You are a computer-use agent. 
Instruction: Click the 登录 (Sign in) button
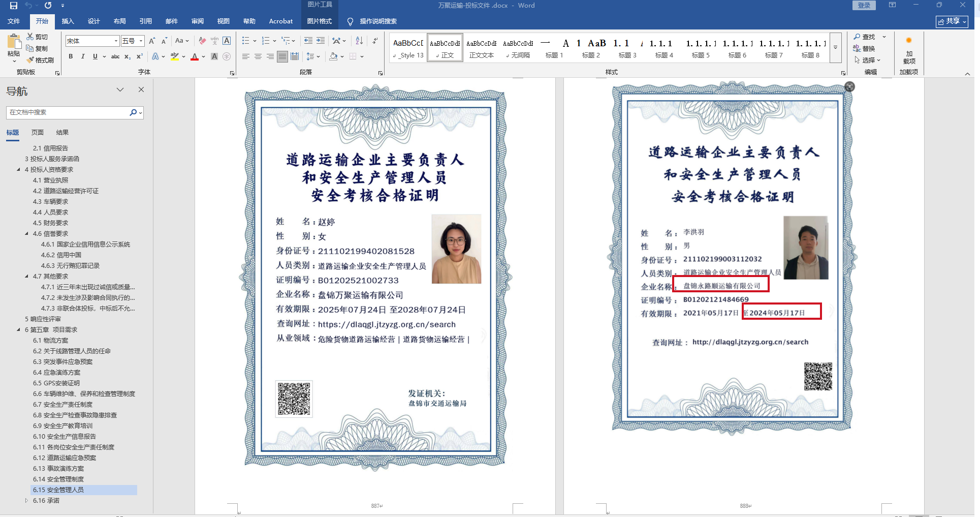pos(864,5)
